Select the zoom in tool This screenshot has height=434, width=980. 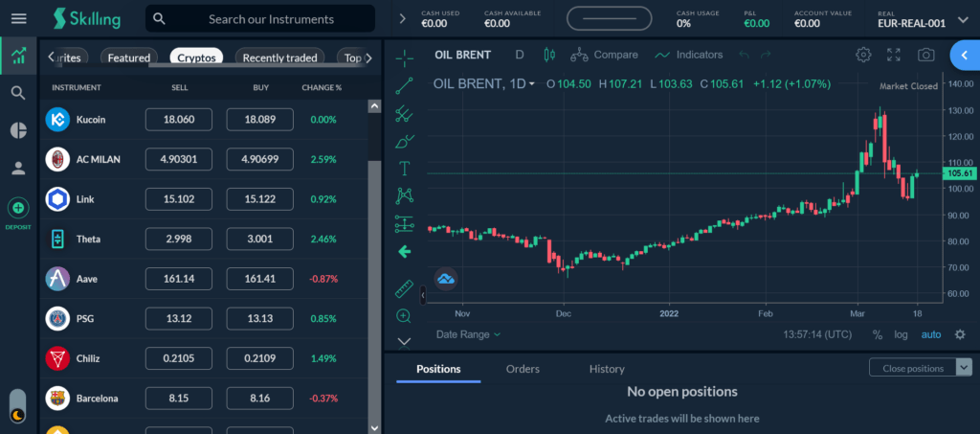pyautogui.click(x=405, y=316)
